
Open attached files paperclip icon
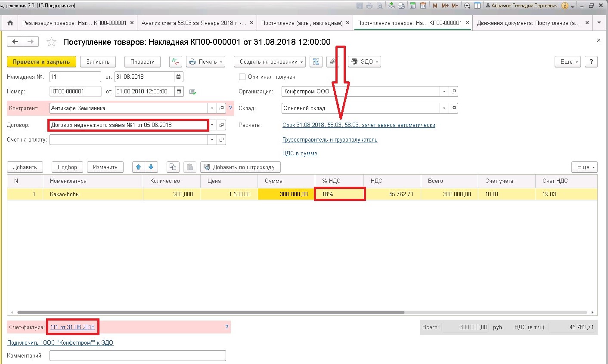(x=332, y=62)
